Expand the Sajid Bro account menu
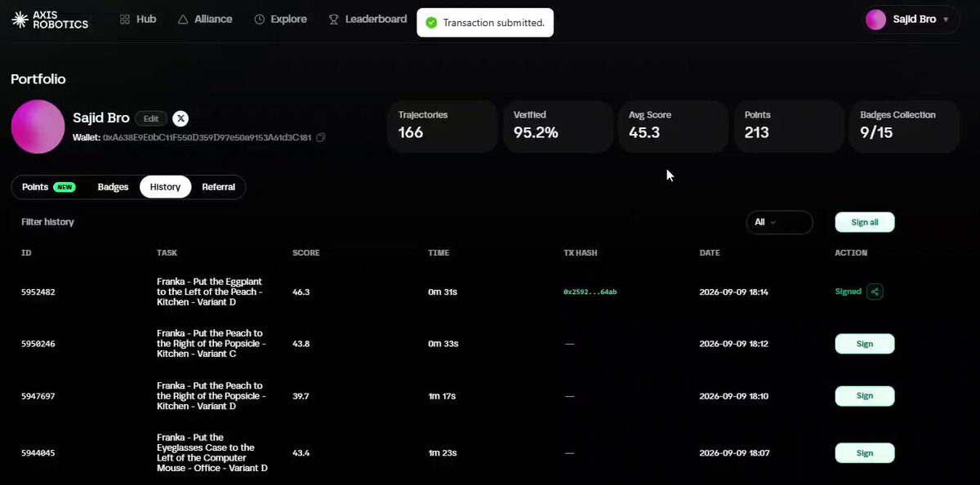This screenshot has width=980, height=485. (x=911, y=20)
